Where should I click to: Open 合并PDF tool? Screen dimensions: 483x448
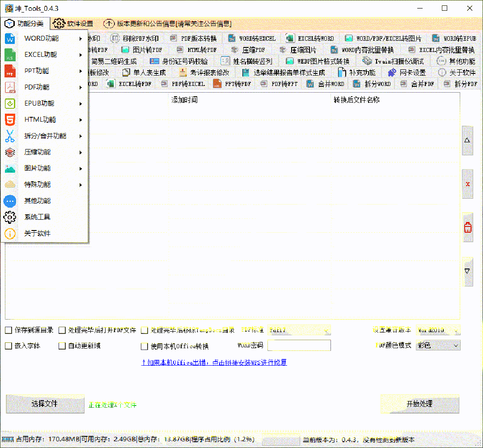click(417, 84)
